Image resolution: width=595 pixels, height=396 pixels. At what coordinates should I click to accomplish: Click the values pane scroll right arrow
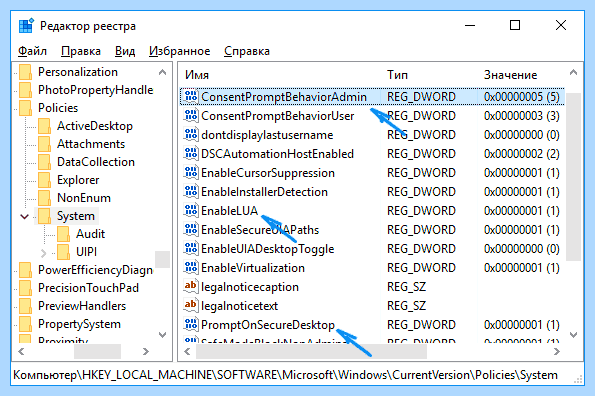(557, 352)
